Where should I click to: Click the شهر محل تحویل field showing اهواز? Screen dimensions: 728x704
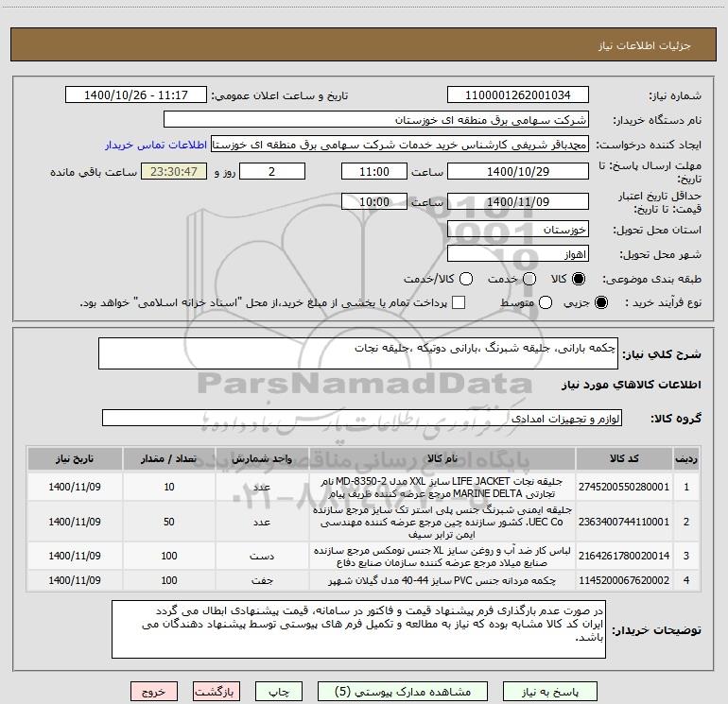point(517,254)
